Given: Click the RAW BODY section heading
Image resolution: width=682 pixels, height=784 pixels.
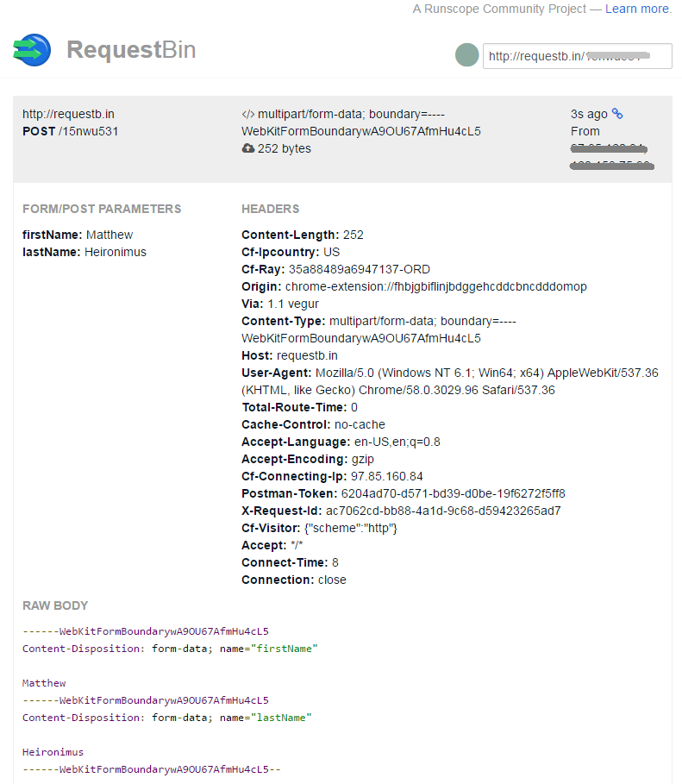Looking at the screenshot, I should click(x=55, y=605).
